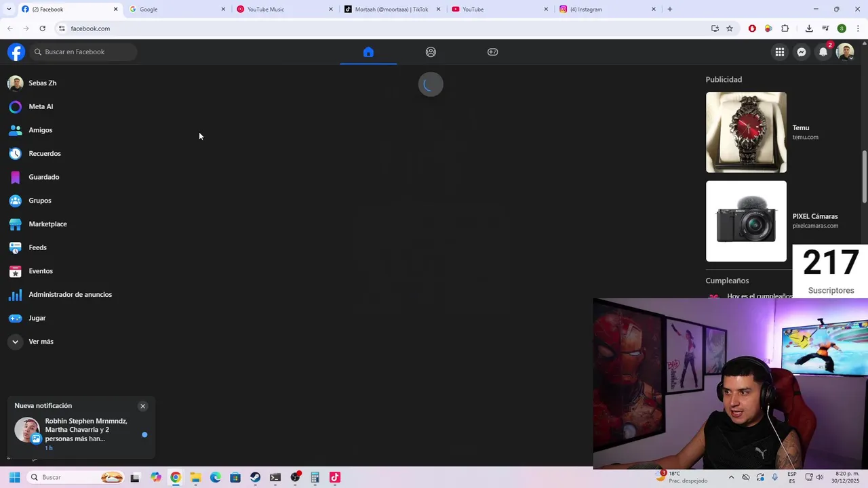Open the Chrome profile S avatar
The width and height of the screenshot is (868, 488).
pyautogui.click(x=842, y=28)
